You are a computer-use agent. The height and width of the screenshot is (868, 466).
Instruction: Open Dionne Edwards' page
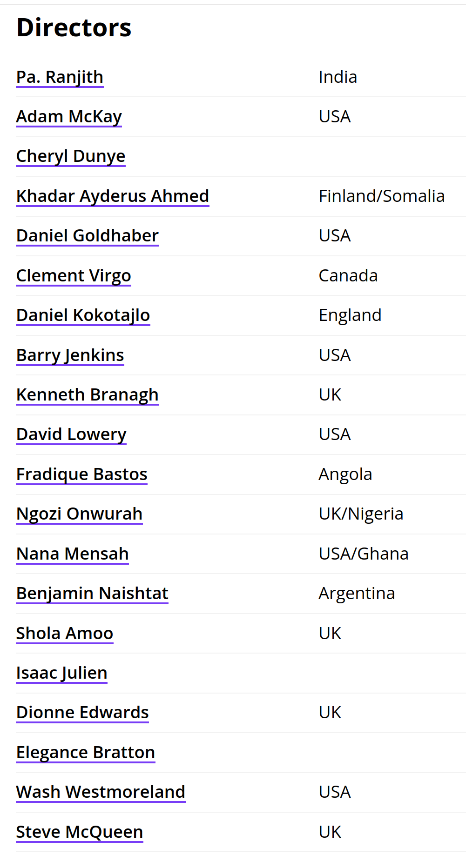tap(82, 713)
